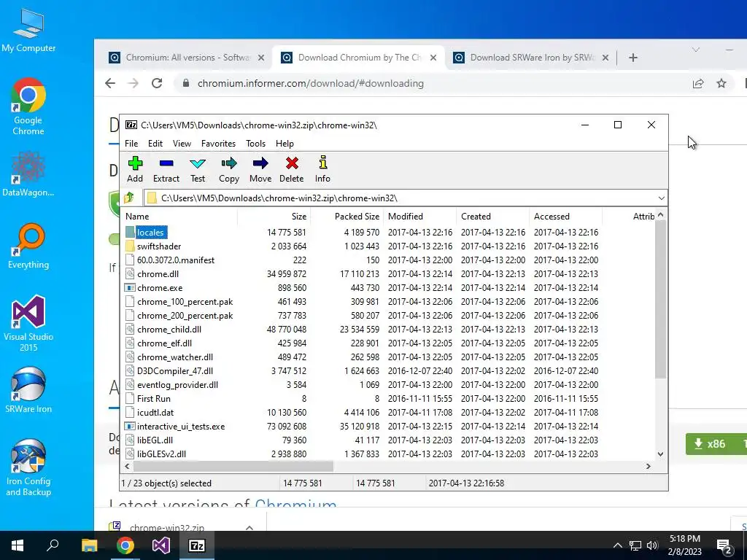Viewport: 747px width, 560px height.
Task: Open the Favorites menu
Action: 218,144
